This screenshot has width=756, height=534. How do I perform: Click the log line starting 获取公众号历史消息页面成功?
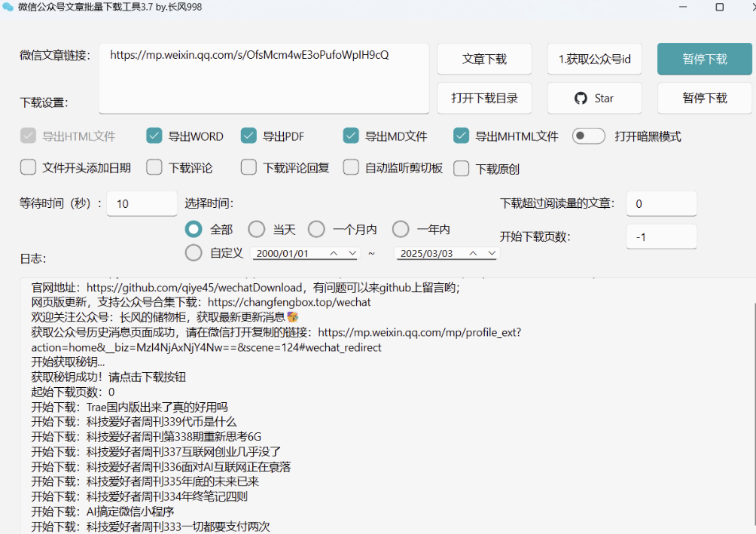[276, 332]
